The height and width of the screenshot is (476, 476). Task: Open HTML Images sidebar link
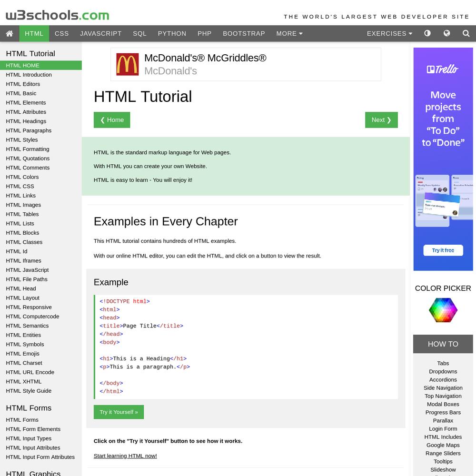[x=40, y=205]
